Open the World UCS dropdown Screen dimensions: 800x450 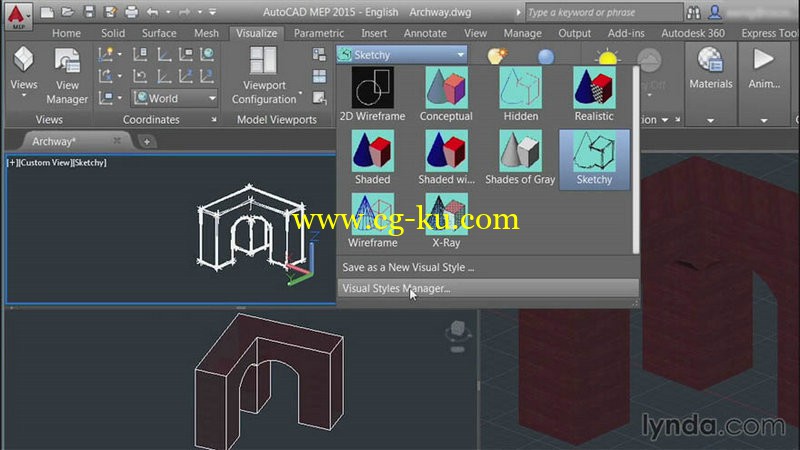(x=175, y=98)
